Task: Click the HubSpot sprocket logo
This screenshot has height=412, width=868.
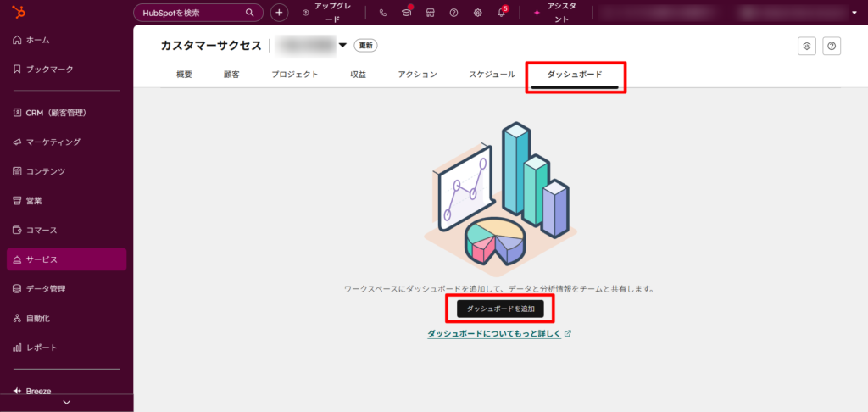Action: coord(18,12)
